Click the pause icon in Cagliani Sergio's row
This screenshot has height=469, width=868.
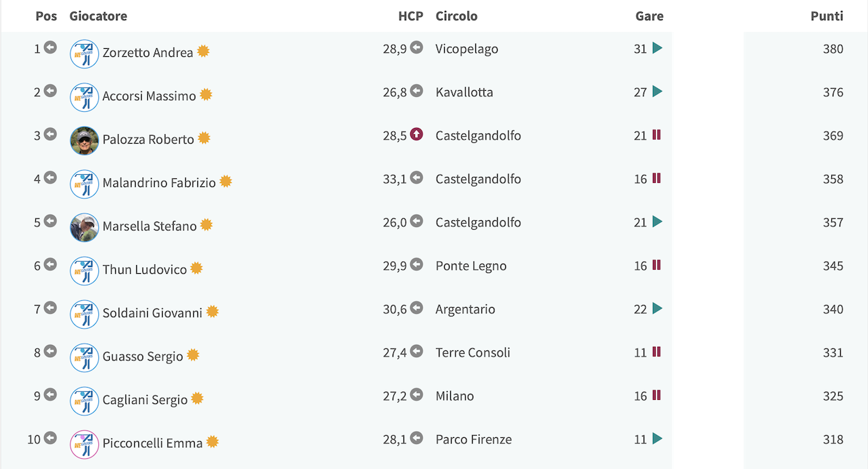(x=656, y=395)
